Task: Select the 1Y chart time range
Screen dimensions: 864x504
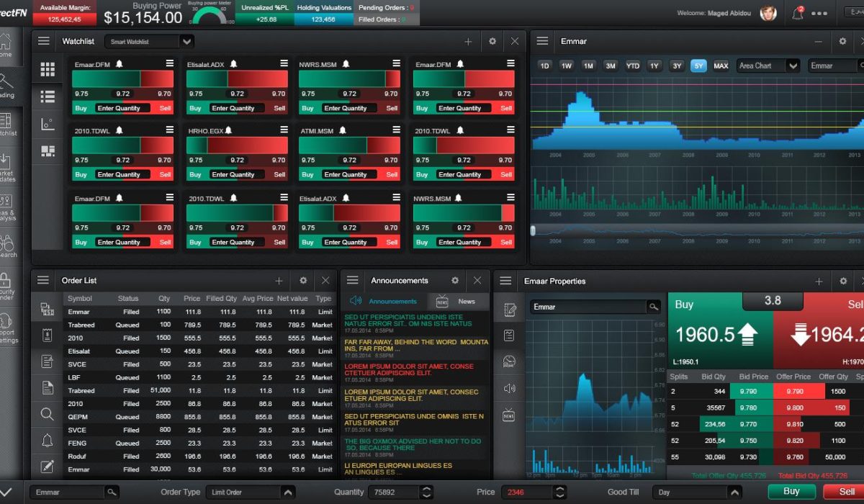Action: click(x=654, y=66)
